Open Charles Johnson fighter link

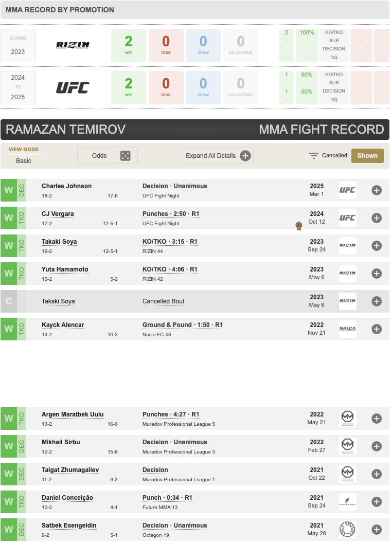[x=67, y=186]
